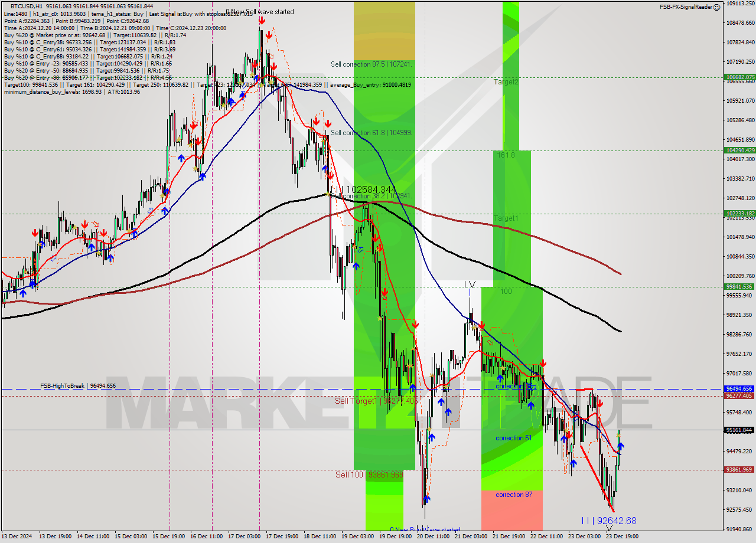Click the '0 New Buy Wave started' text
Image resolution: width=756 pixels, height=543 pixels.
click(425, 530)
